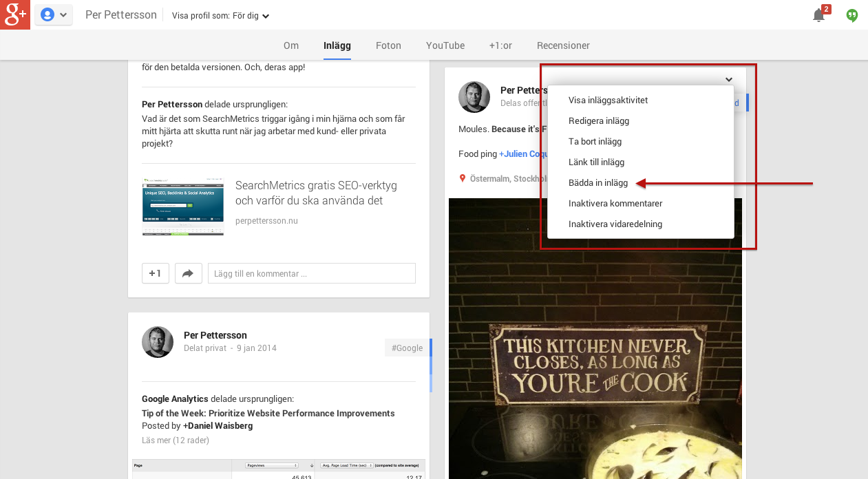Open the Hangouts chat icon
The image size is (868, 479).
(x=852, y=15)
